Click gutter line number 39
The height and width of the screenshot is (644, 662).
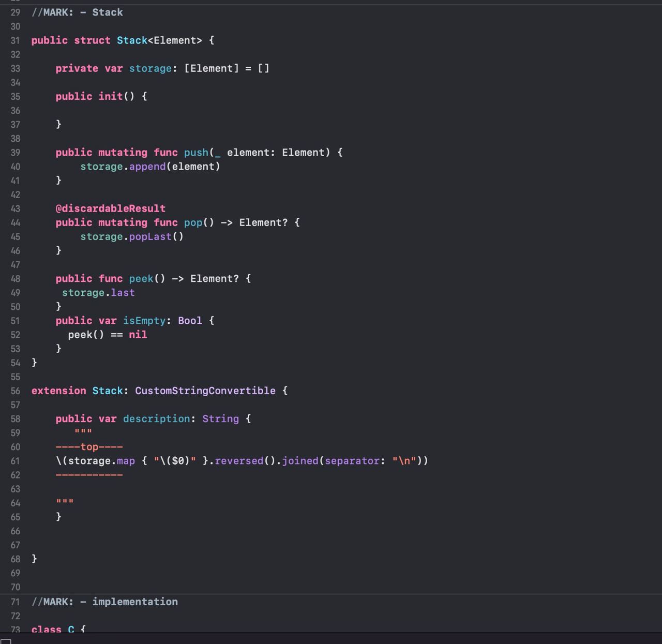16,153
